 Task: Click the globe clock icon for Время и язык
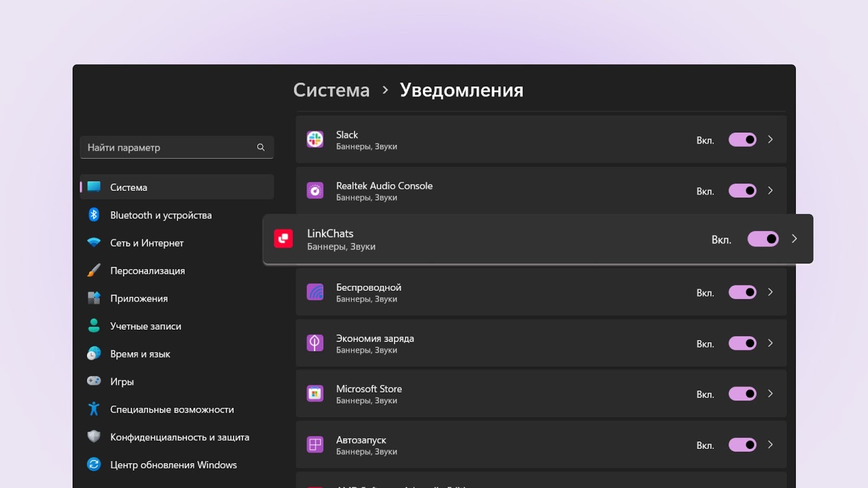[x=94, y=354]
